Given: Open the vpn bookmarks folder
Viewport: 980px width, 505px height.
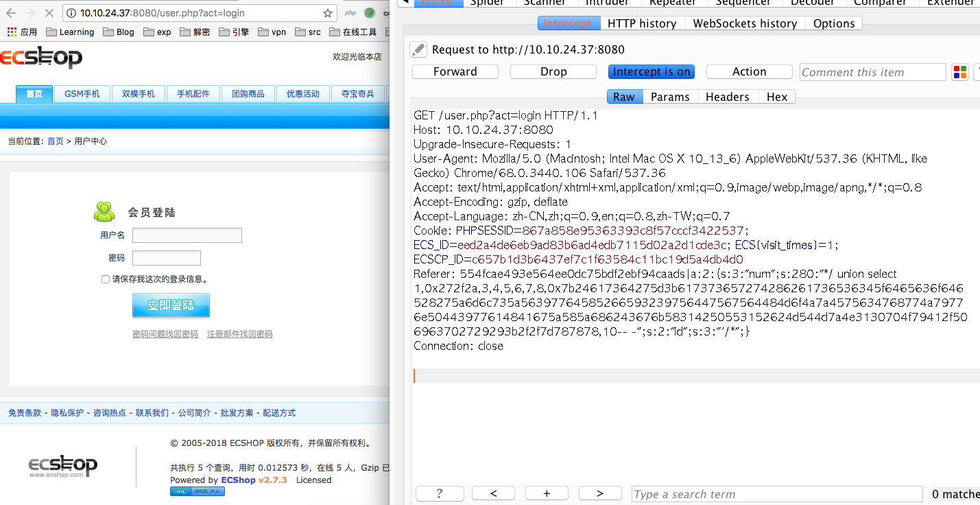Looking at the screenshot, I should (272, 32).
